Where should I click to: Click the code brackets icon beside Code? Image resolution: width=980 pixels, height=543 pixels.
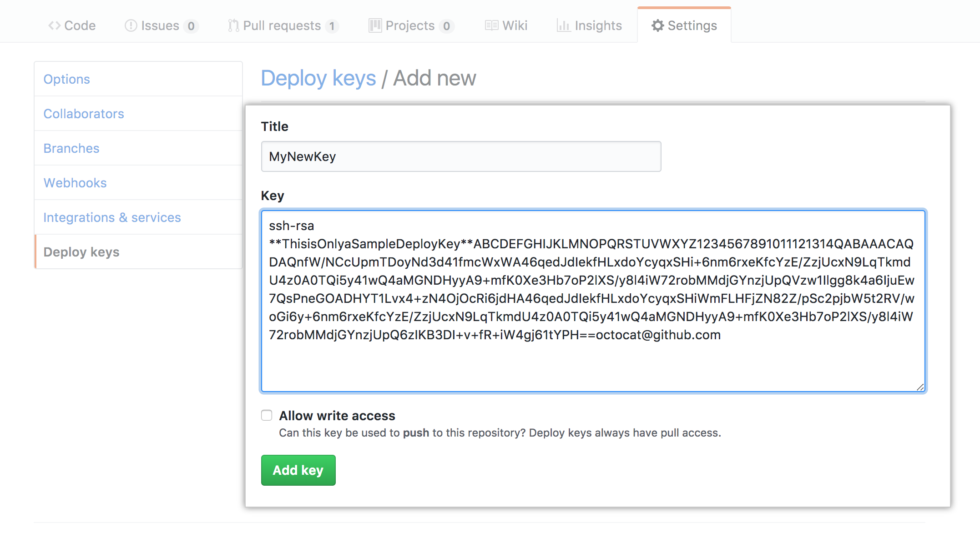tap(55, 26)
